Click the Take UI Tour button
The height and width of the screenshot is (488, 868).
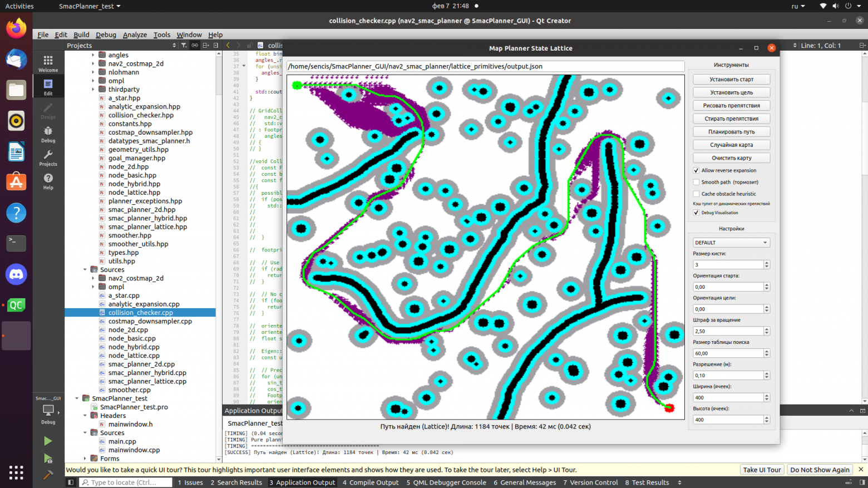click(762, 470)
